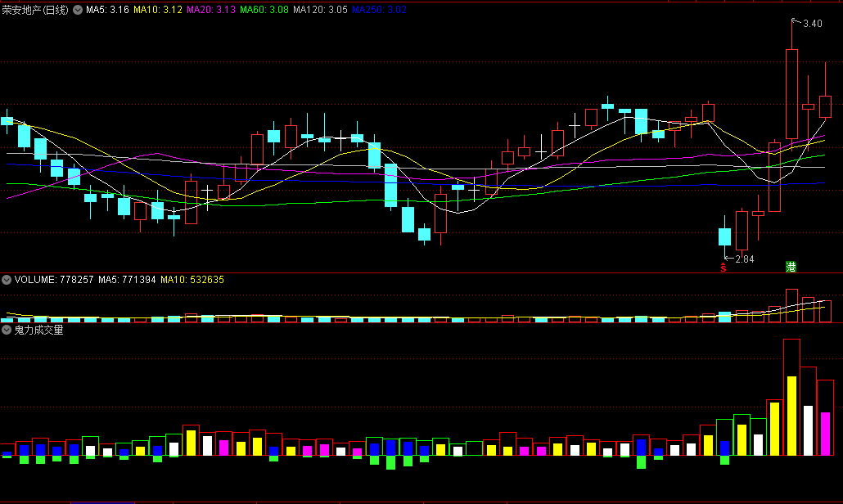Select the MA20: 3.13 label

coord(211,10)
